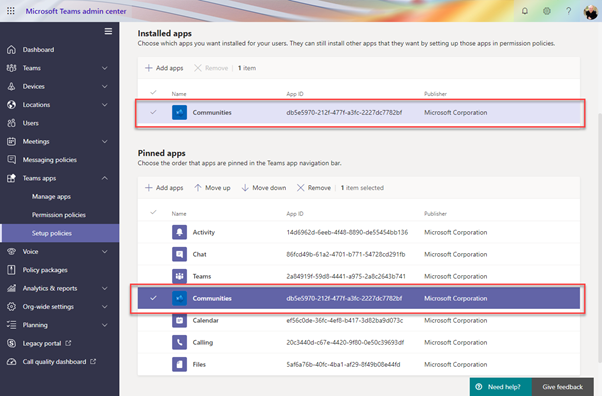Click the Calling phone app icon
Screen dimensions: 602x396
coord(179,342)
